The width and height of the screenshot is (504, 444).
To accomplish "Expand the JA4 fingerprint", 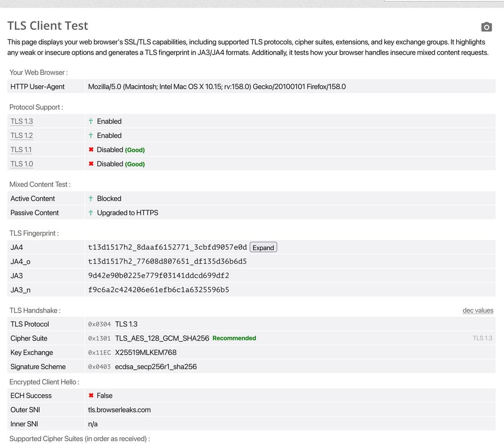I will [x=263, y=248].
